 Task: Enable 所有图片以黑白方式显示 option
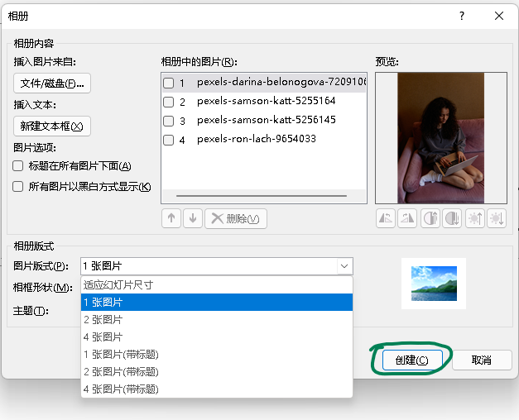[x=18, y=187]
